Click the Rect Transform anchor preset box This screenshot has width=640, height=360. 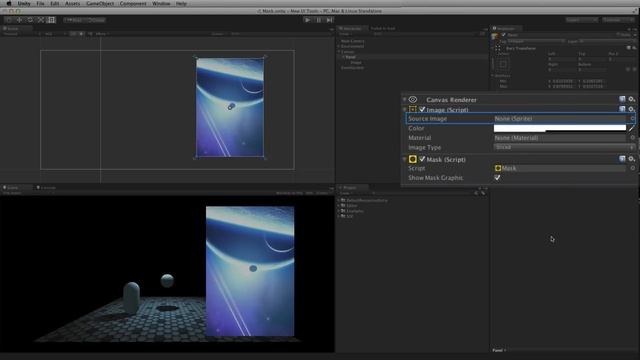click(x=503, y=64)
